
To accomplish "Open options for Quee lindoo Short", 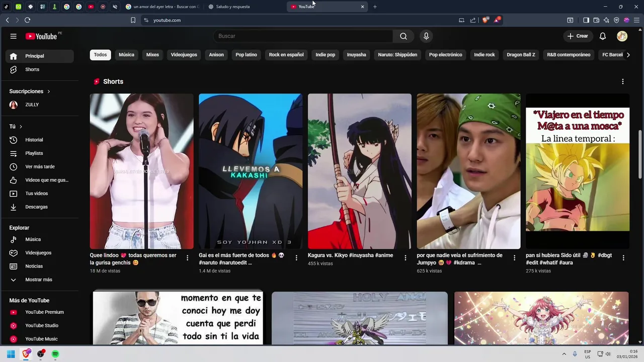I will click(x=188, y=258).
